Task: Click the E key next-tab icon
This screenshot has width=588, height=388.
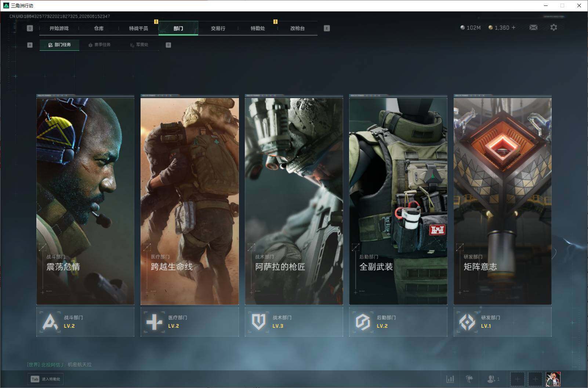Action: [327, 28]
